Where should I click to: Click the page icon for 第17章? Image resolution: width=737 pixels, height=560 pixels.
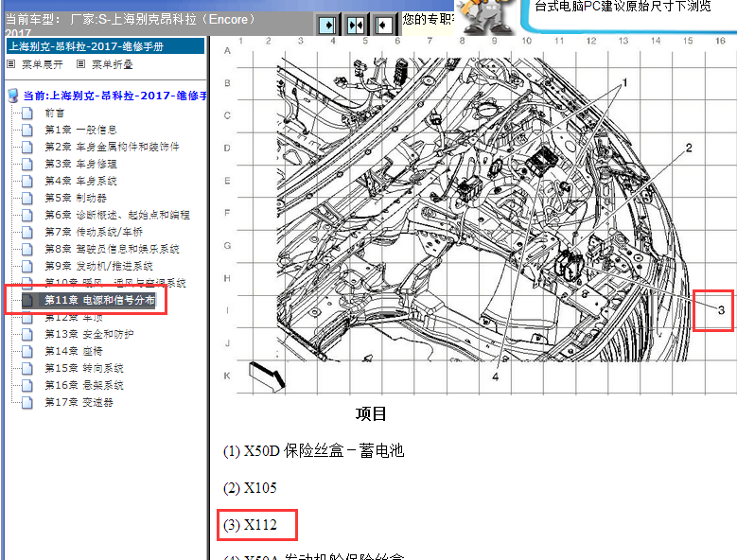tap(27, 402)
